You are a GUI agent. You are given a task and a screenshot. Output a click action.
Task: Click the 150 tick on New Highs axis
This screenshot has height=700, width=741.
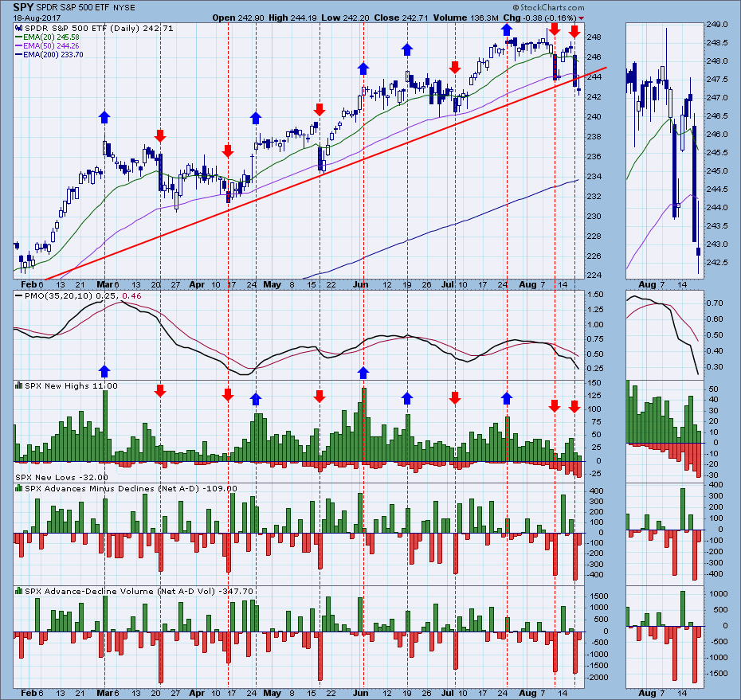[x=594, y=383]
